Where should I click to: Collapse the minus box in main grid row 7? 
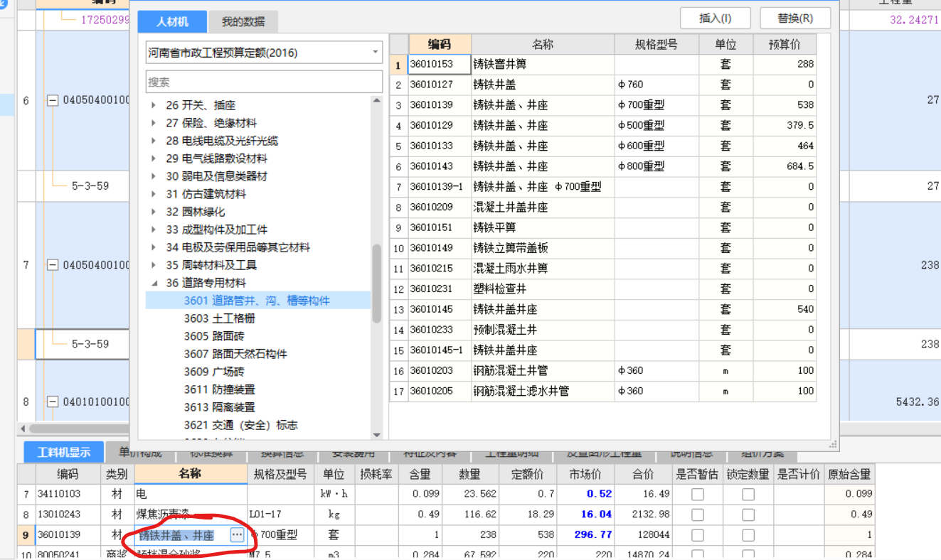tap(52, 265)
